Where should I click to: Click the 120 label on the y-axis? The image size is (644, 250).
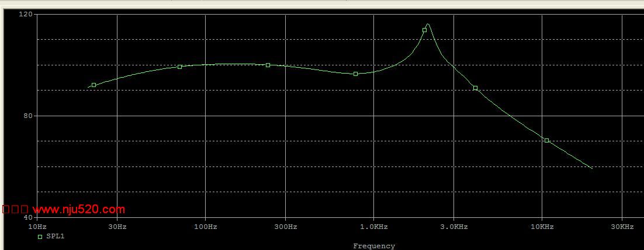pyautogui.click(x=26, y=14)
